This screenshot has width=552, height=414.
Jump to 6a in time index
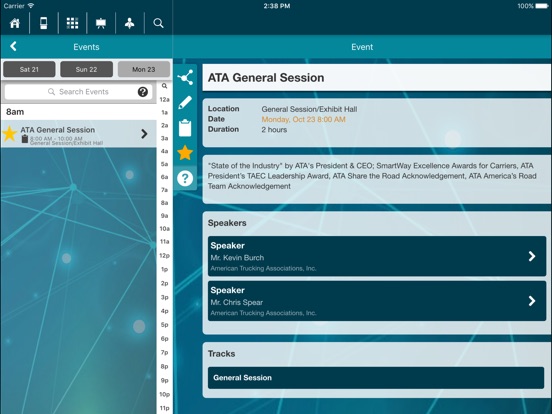[x=164, y=177]
